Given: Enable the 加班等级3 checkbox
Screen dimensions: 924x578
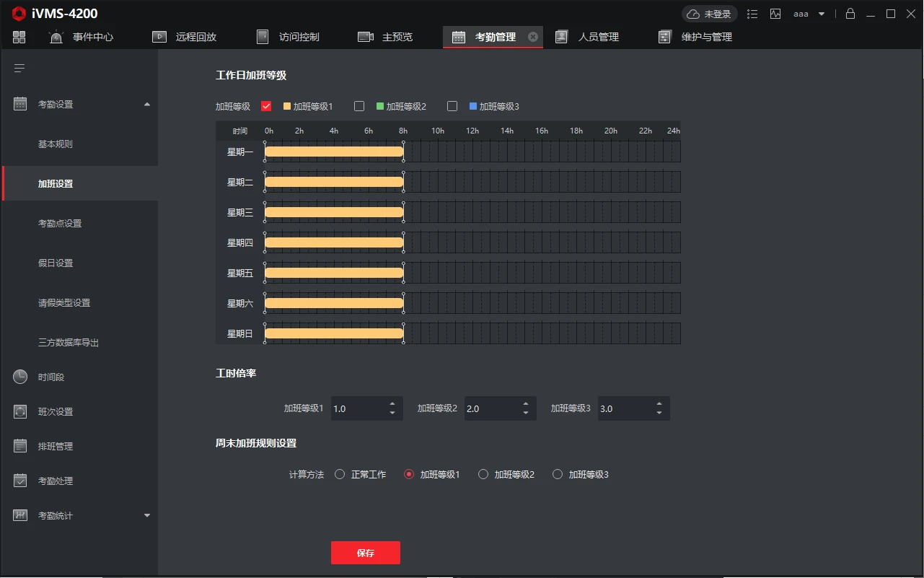Looking at the screenshot, I should 452,106.
